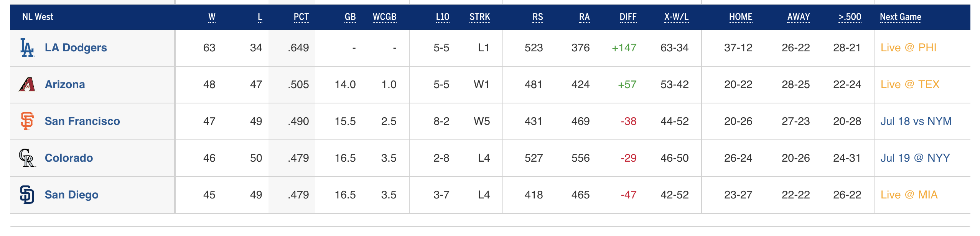Sort the table by PCT header
This screenshot has width=980, height=236.
click(x=301, y=17)
